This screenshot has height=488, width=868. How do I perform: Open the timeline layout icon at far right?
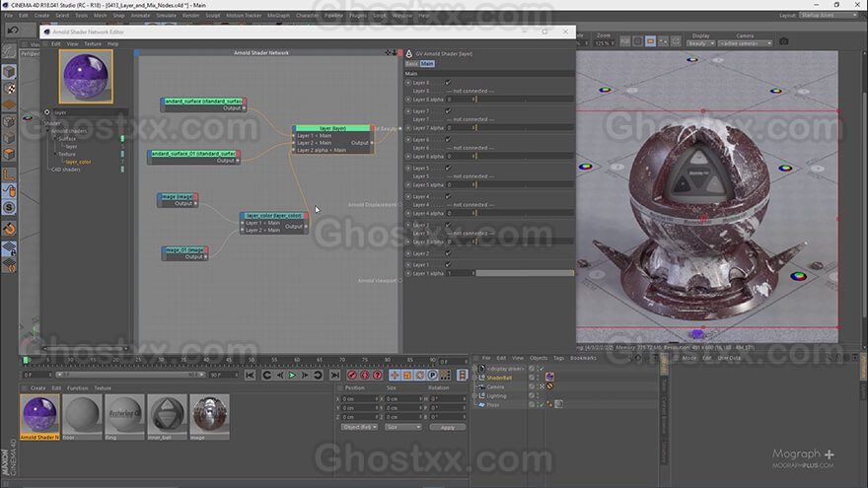tap(463, 376)
